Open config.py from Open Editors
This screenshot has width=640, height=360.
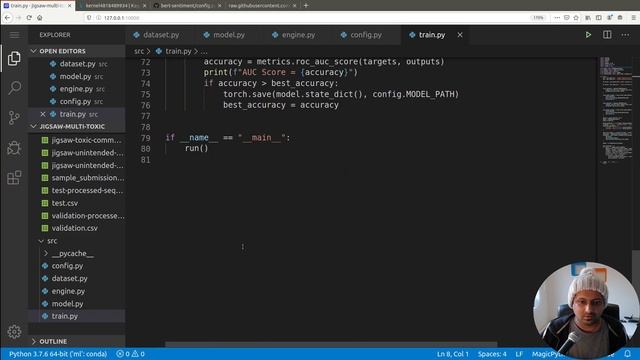[x=75, y=102]
